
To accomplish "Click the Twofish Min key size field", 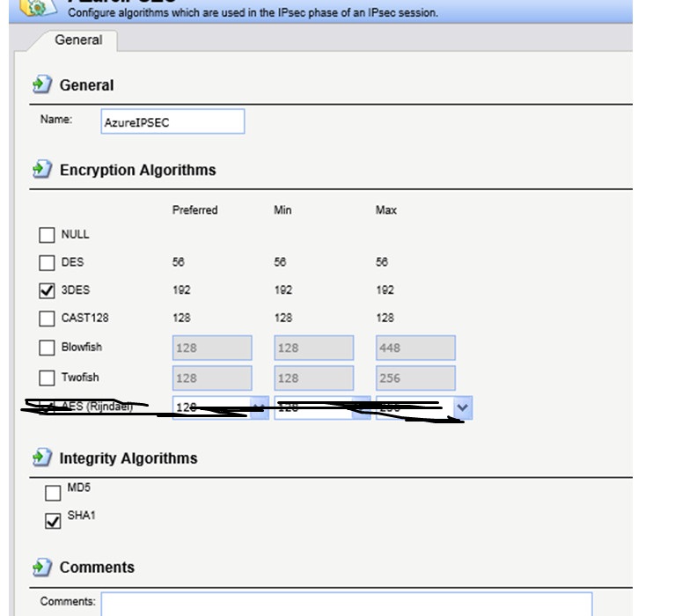I will [x=313, y=378].
